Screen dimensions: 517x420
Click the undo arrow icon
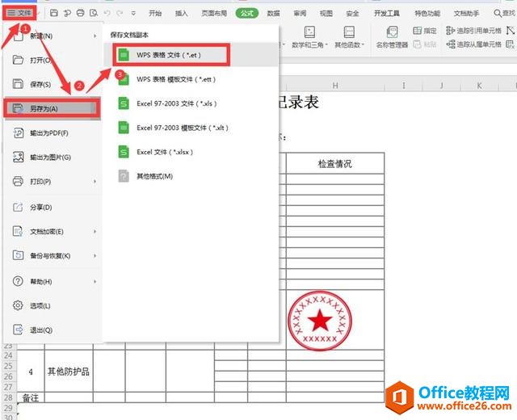(x=107, y=13)
